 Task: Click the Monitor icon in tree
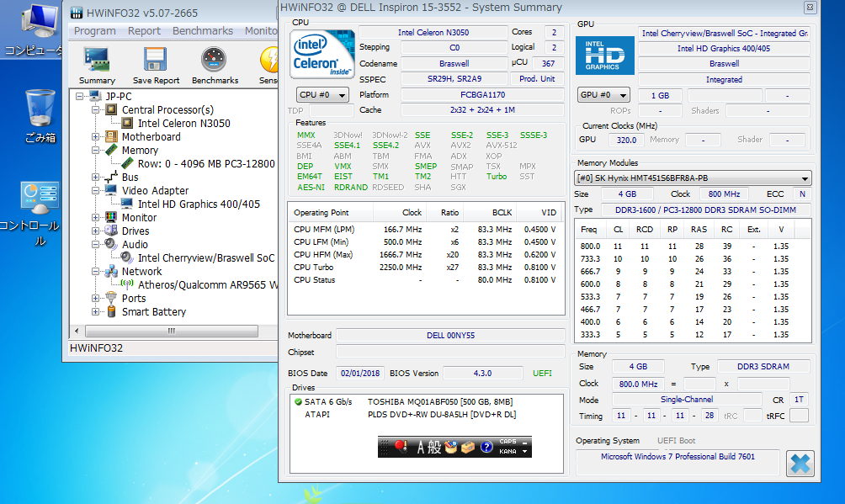click(112, 217)
